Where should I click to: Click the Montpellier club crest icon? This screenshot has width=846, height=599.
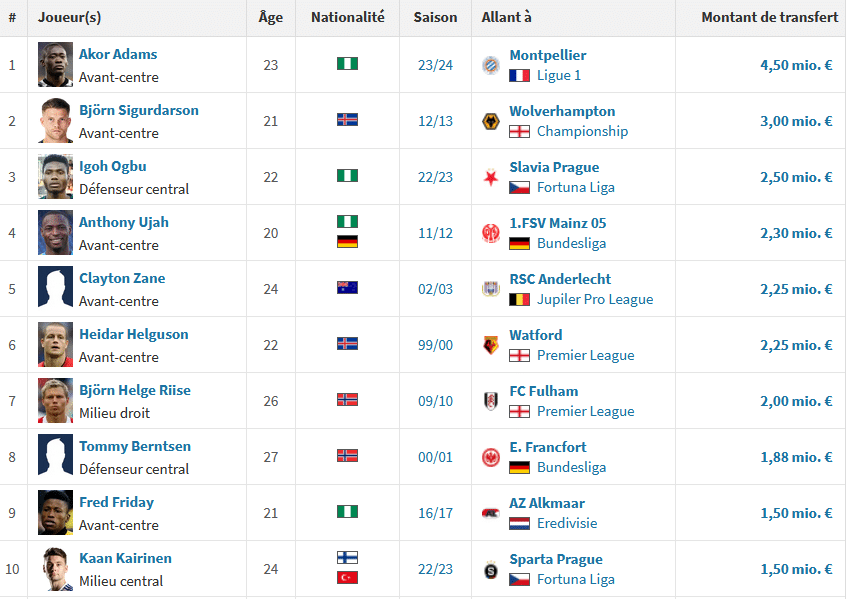(x=490, y=65)
